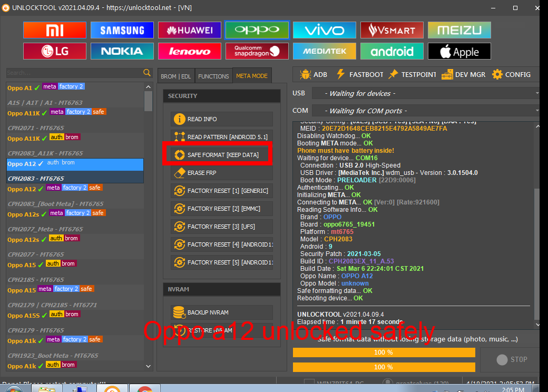Click the NVRAM section header
Viewport: 548px width, 392px height.
tap(222, 289)
